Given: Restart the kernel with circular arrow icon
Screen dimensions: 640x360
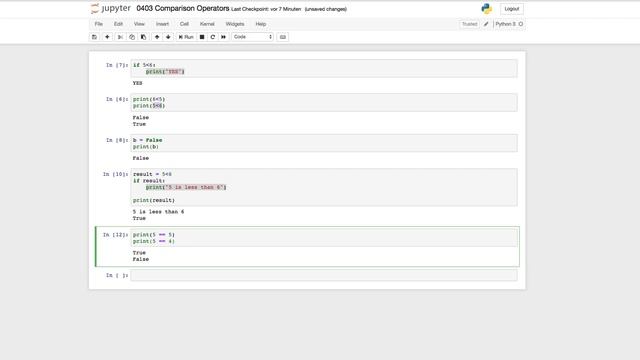Looking at the screenshot, I should [213, 37].
